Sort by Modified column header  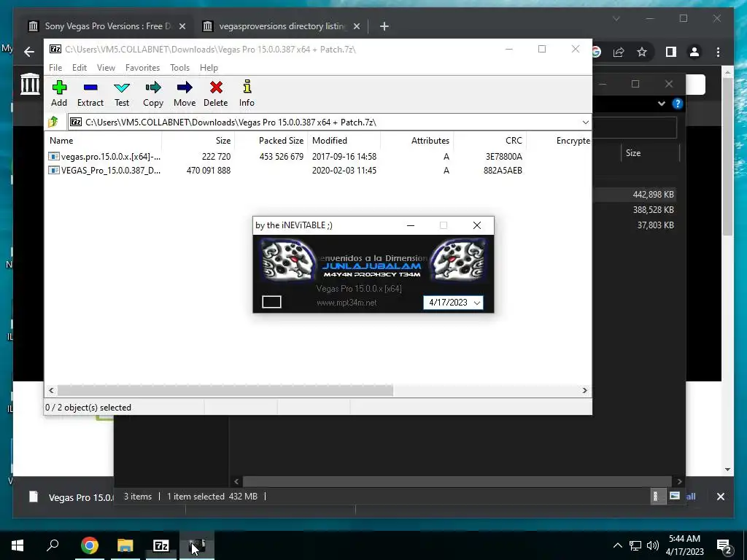pyautogui.click(x=344, y=141)
